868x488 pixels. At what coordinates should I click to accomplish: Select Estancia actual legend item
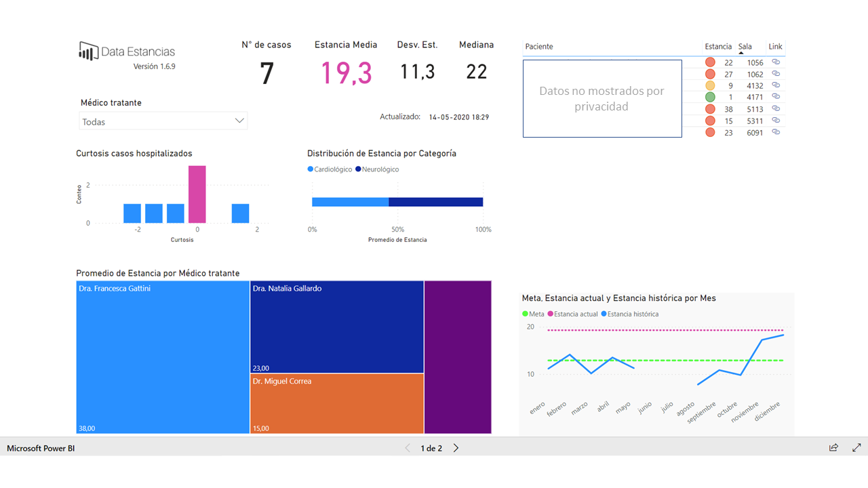pos(572,314)
